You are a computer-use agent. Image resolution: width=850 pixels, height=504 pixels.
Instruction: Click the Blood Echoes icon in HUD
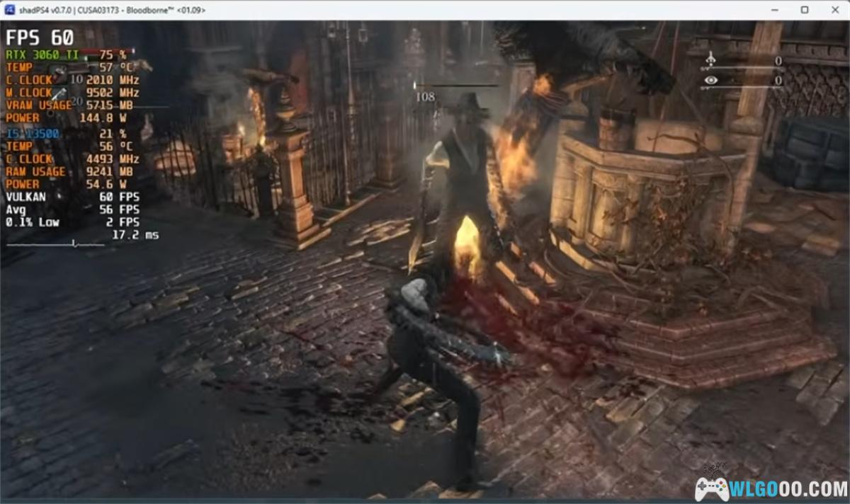[x=710, y=62]
